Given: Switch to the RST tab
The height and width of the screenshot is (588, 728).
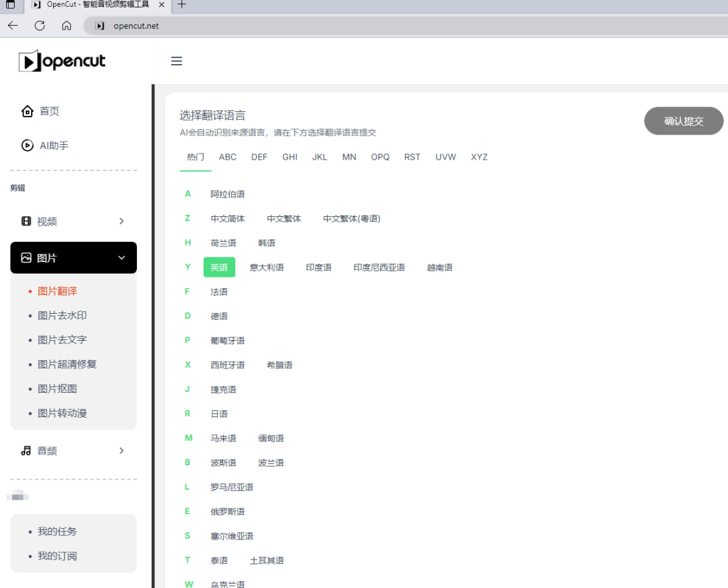Looking at the screenshot, I should pyautogui.click(x=413, y=157).
